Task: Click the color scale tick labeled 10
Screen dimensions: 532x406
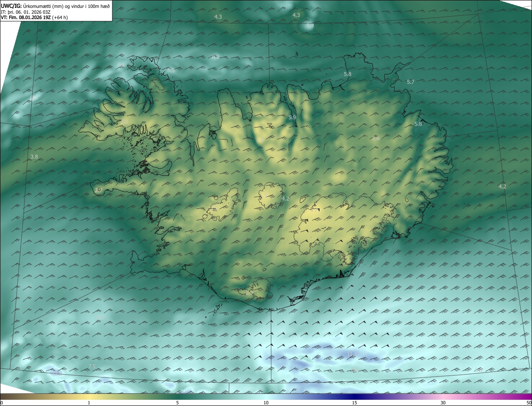Action: 266,403
